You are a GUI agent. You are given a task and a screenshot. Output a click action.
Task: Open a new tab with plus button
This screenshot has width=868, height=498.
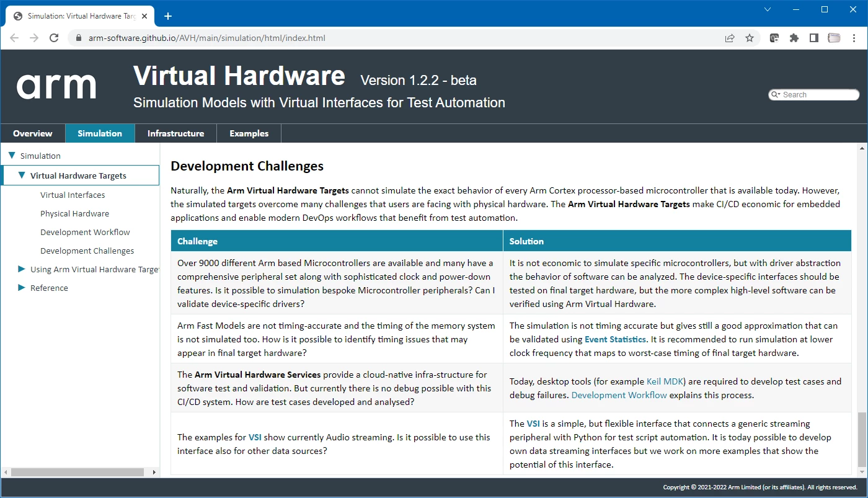point(167,16)
